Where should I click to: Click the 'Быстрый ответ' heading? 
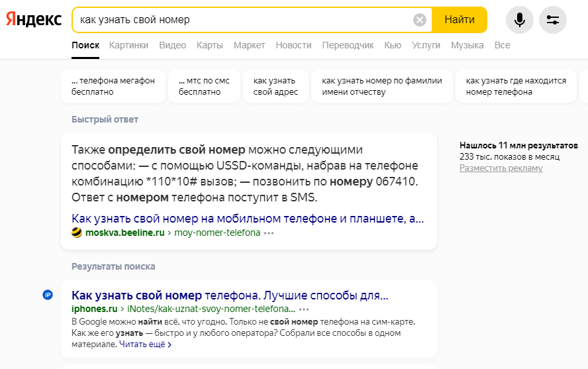coord(105,120)
